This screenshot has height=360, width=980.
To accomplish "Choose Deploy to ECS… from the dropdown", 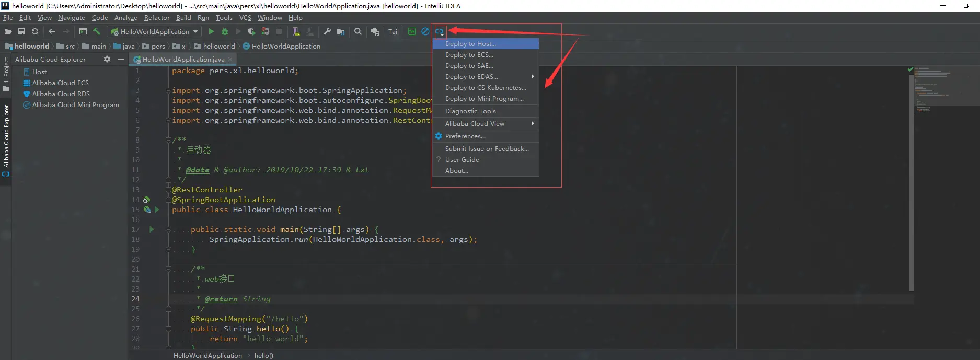I will click(486, 55).
